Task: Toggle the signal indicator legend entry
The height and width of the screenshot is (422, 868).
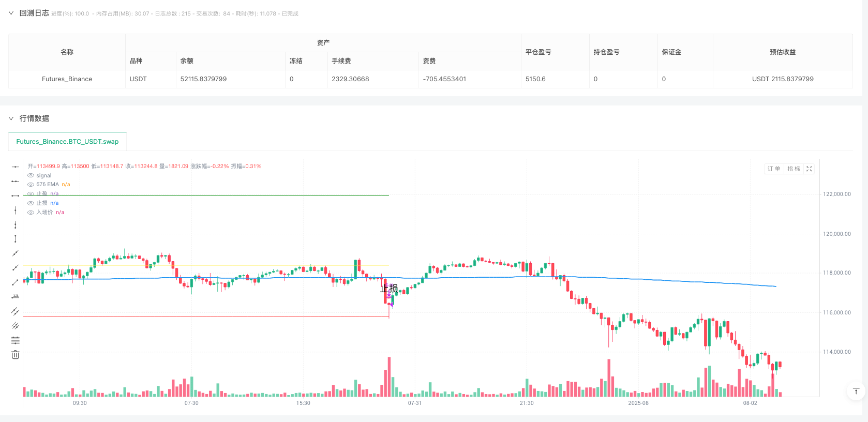Action: click(x=30, y=175)
